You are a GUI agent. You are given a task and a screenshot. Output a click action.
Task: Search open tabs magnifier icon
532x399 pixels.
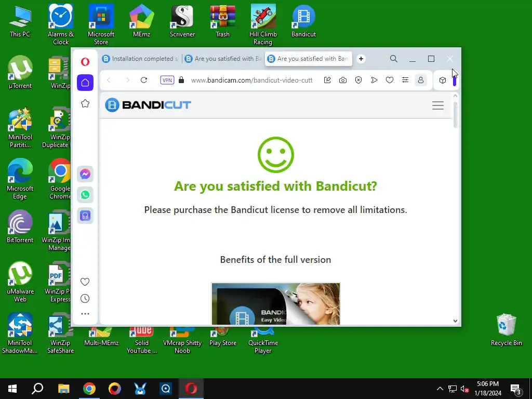[394, 59]
